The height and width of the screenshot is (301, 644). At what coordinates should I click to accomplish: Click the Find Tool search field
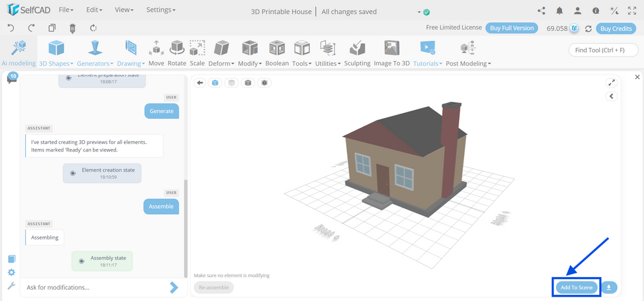coord(603,50)
